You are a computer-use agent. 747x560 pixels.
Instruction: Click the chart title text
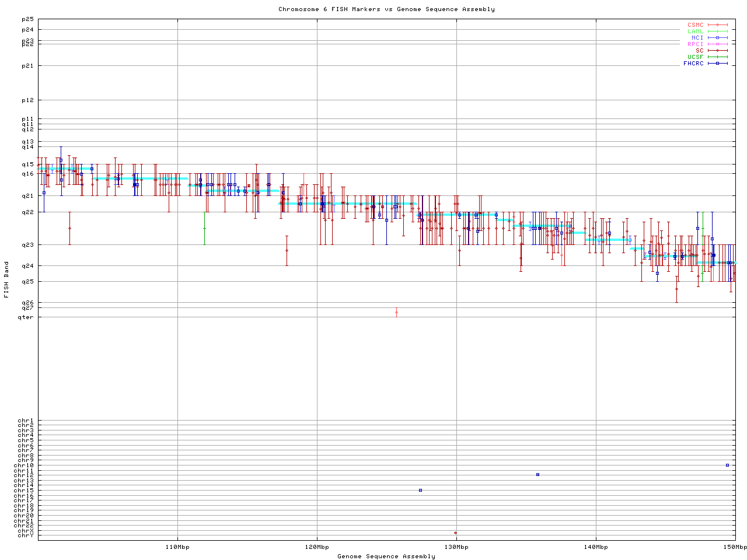pyautogui.click(x=386, y=9)
